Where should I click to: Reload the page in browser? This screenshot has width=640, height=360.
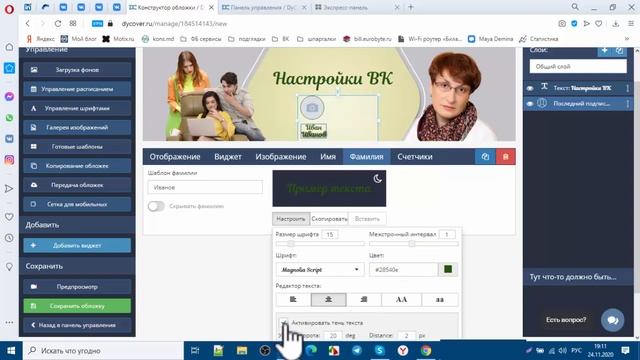tap(58, 24)
